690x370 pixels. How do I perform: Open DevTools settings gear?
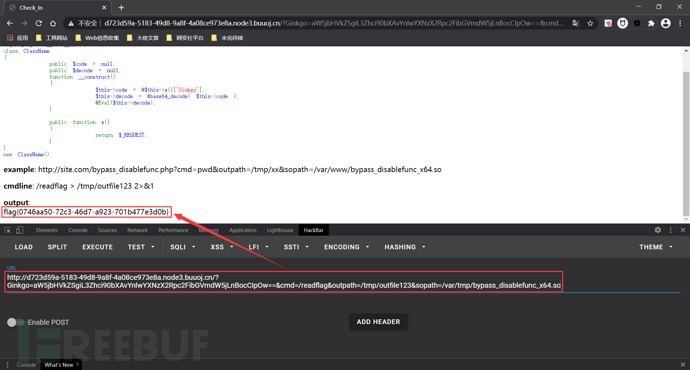[x=657, y=230]
